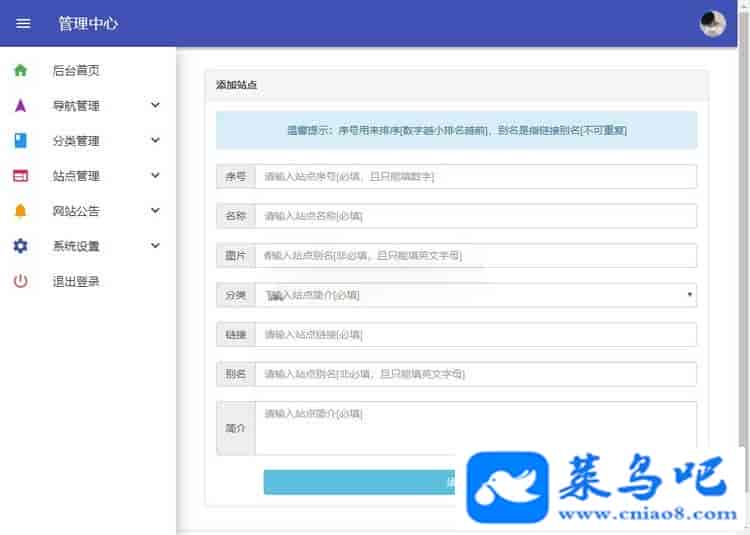This screenshot has height=535, width=750.
Task: Click the 简介 textarea
Action: [x=476, y=428]
